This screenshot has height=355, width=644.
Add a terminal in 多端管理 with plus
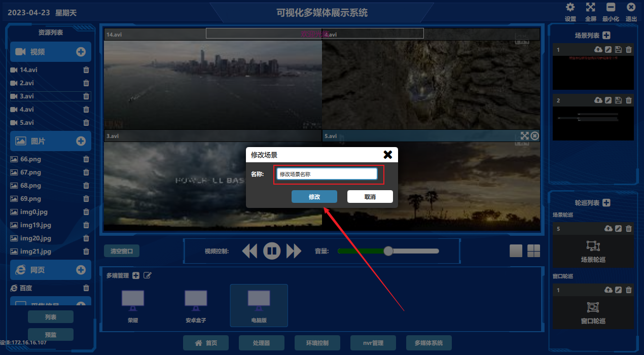(136, 275)
